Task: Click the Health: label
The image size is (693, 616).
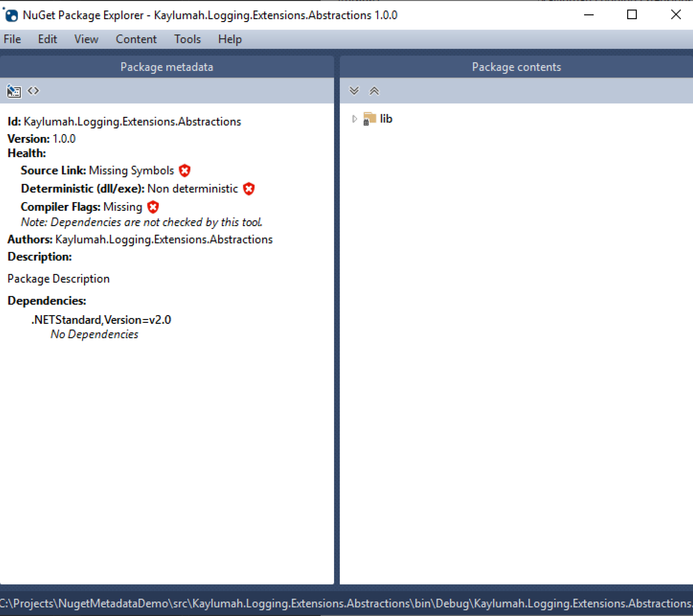Action: click(x=27, y=153)
